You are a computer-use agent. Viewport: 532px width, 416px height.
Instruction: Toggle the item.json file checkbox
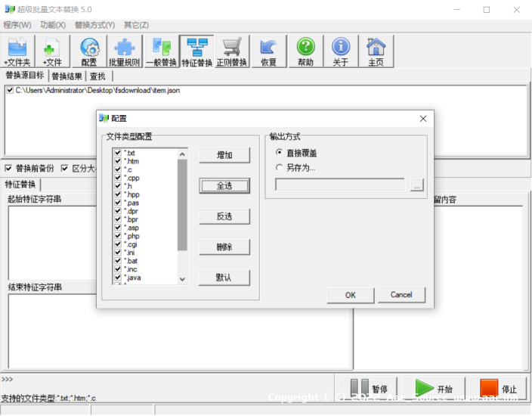pyautogui.click(x=10, y=90)
